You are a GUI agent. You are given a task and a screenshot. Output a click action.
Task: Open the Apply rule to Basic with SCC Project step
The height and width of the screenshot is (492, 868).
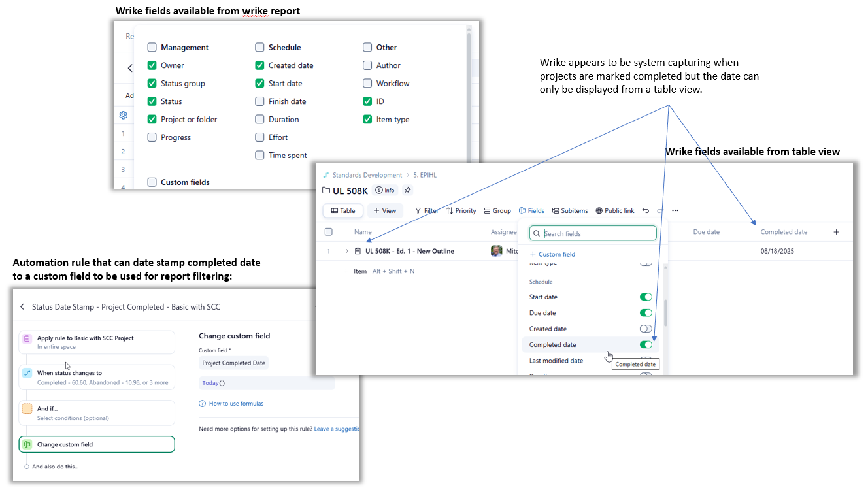click(x=97, y=342)
